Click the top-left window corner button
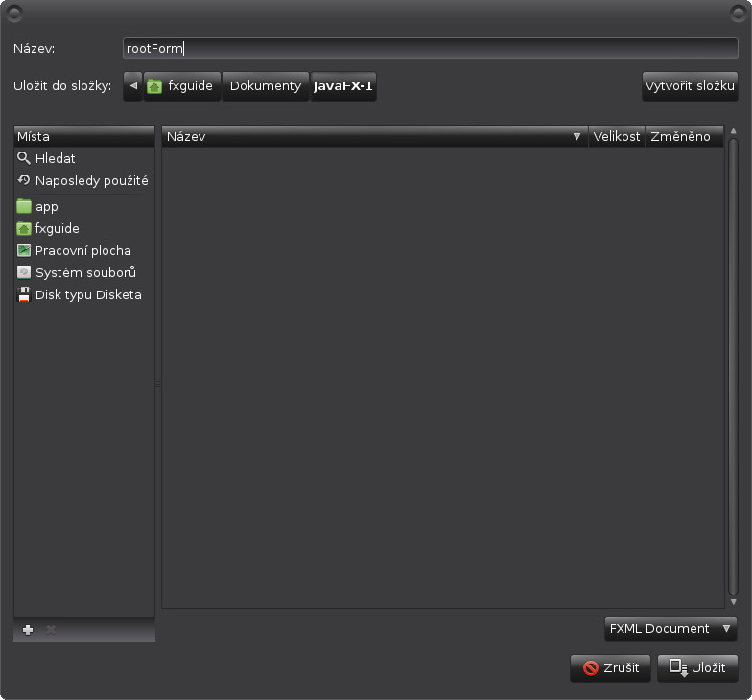This screenshot has width=752, height=700. 14,13
